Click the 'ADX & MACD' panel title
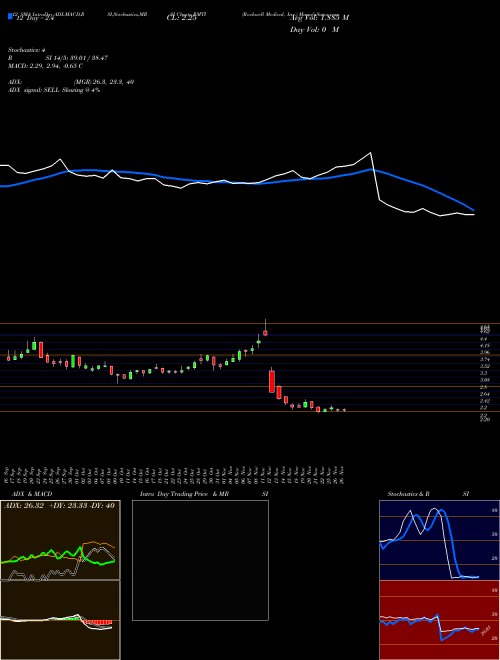This screenshot has width=500, height=660. coord(32,494)
